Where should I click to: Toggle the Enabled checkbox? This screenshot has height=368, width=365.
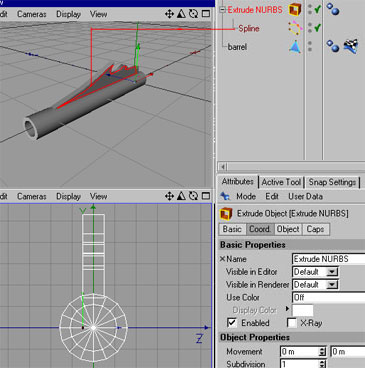point(232,323)
